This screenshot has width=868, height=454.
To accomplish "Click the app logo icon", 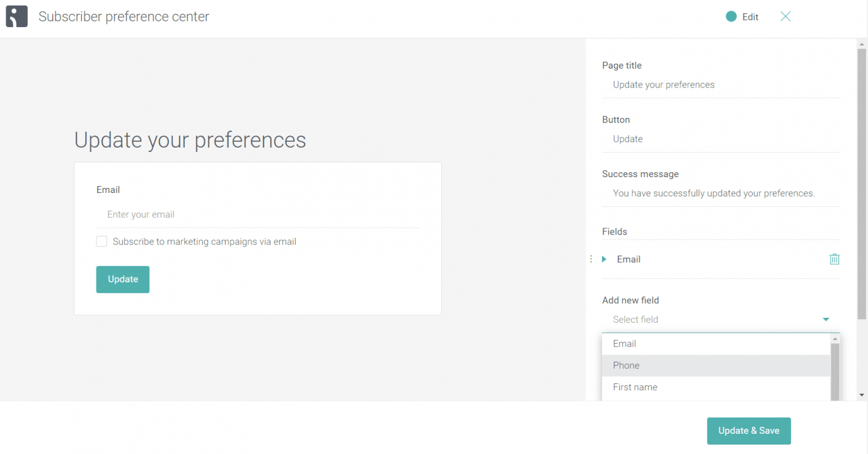I will pyautogui.click(x=17, y=16).
